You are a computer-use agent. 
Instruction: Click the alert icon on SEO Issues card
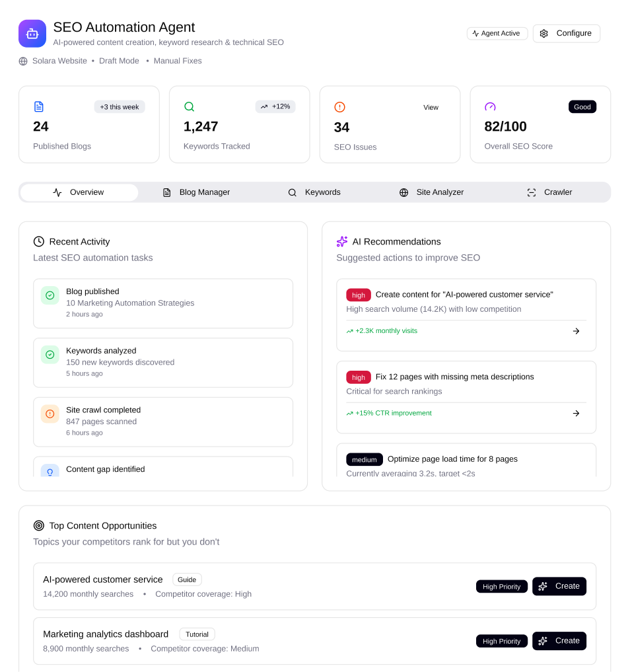339,106
